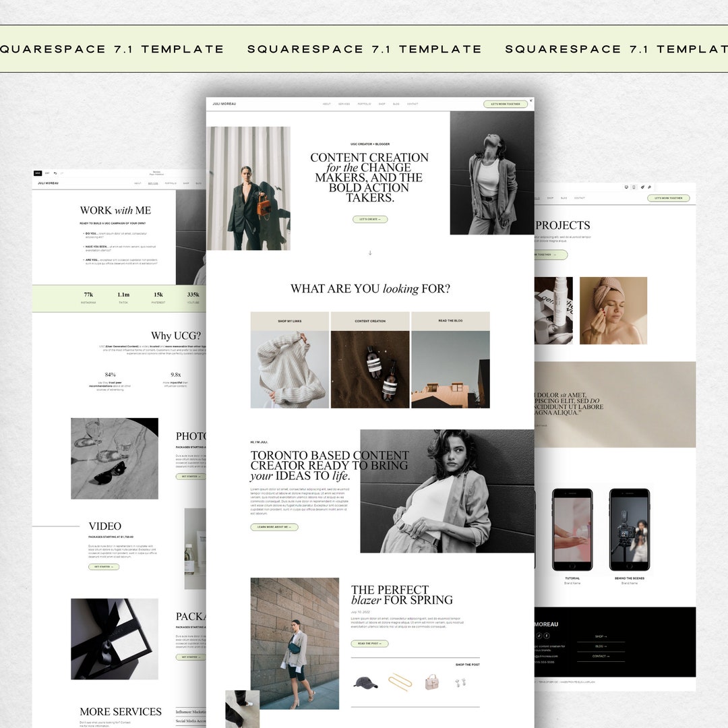Click the arrow icon on READ THE POST button
Screen dimensions: 728x728
pos(381,644)
